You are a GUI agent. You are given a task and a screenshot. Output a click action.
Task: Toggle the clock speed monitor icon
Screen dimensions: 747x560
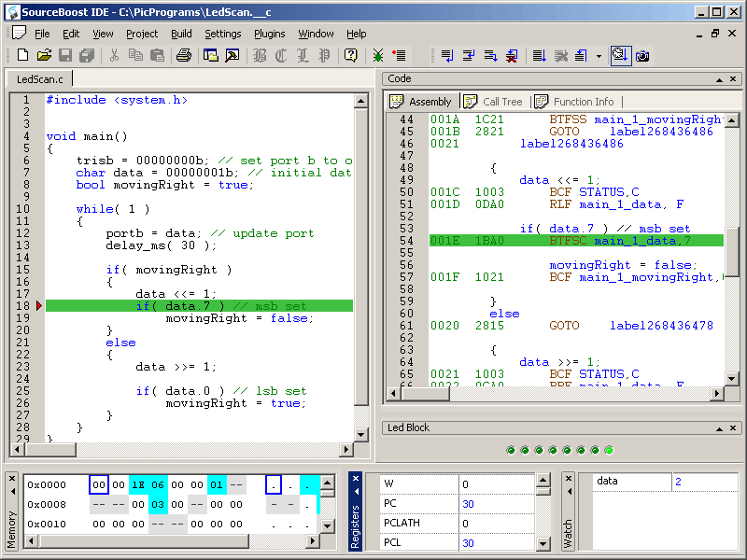click(x=621, y=56)
